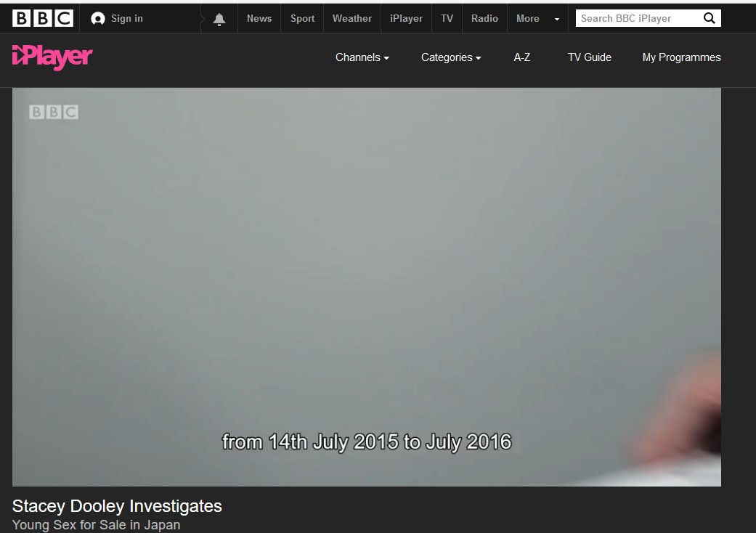Click the pink iPlayer logo
This screenshot has width=756, height=533.
click(52, 58)
